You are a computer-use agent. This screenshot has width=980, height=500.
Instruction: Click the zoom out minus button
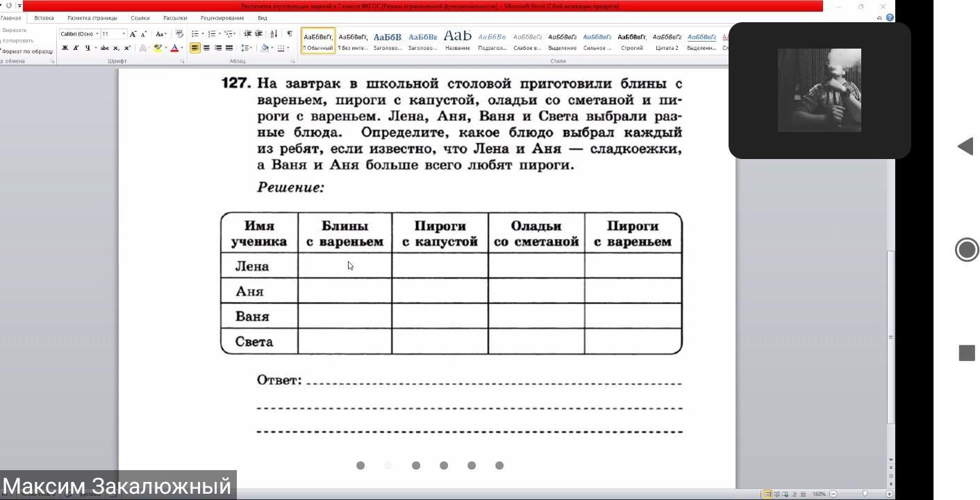pyautogui.click(x=833, y=494)
